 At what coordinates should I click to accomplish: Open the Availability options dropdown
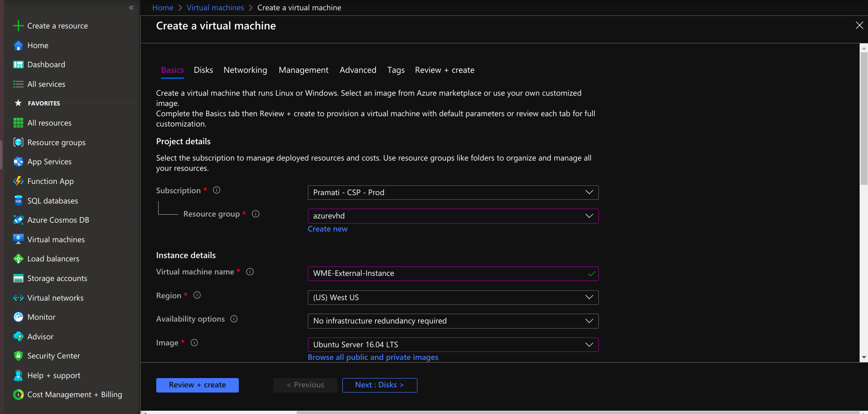tap(452, 321)
